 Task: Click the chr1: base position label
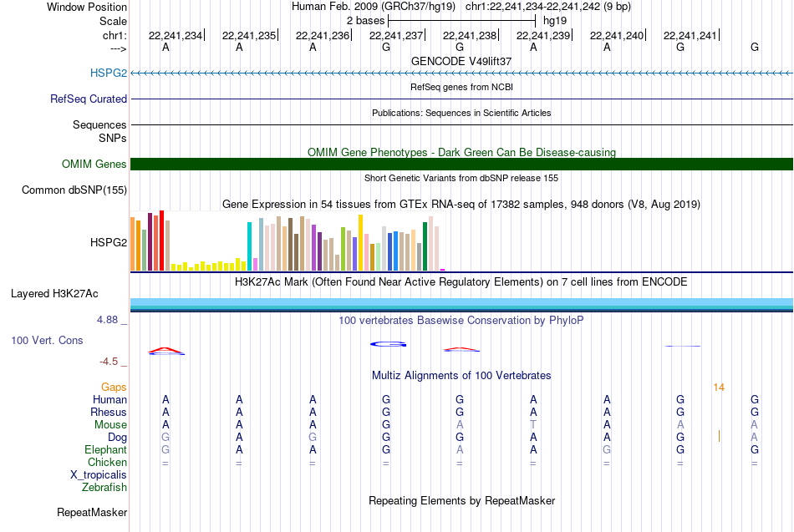coord(115,35)
